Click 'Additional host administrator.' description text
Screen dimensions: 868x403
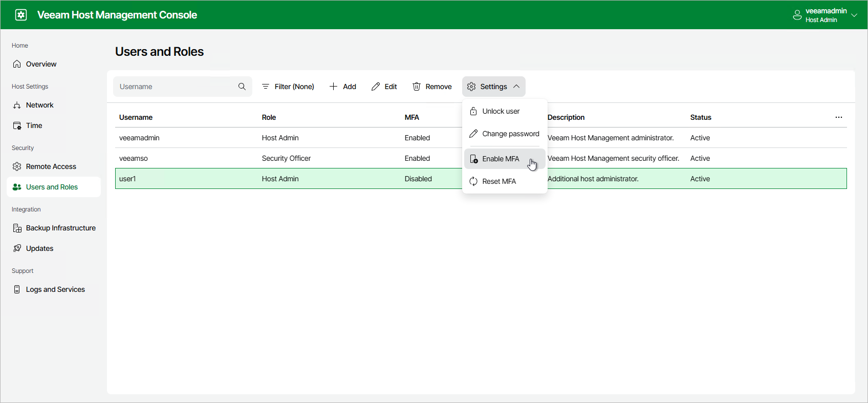593,179
